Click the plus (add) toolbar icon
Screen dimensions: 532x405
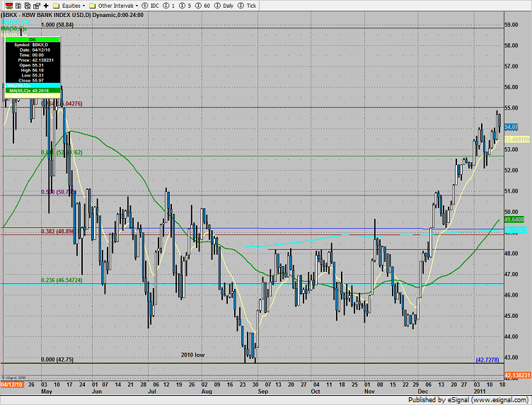46,6
